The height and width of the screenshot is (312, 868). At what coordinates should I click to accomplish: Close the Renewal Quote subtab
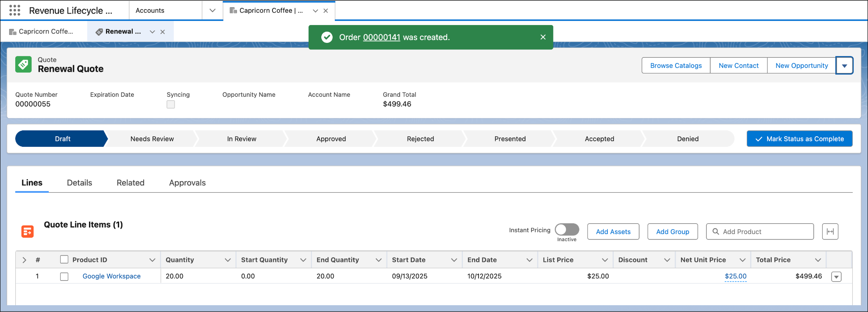click(x=162, y=32)
